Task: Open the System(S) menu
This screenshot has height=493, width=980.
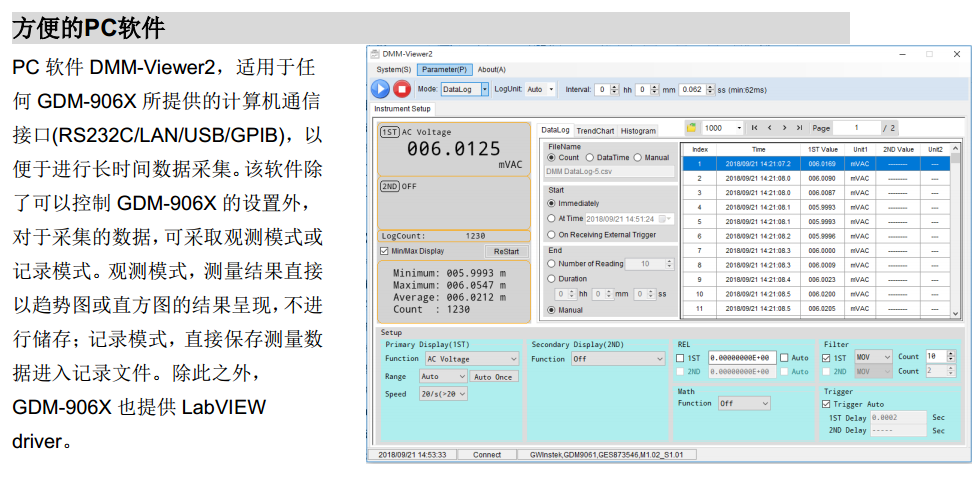Action: [x=394, y=69]
